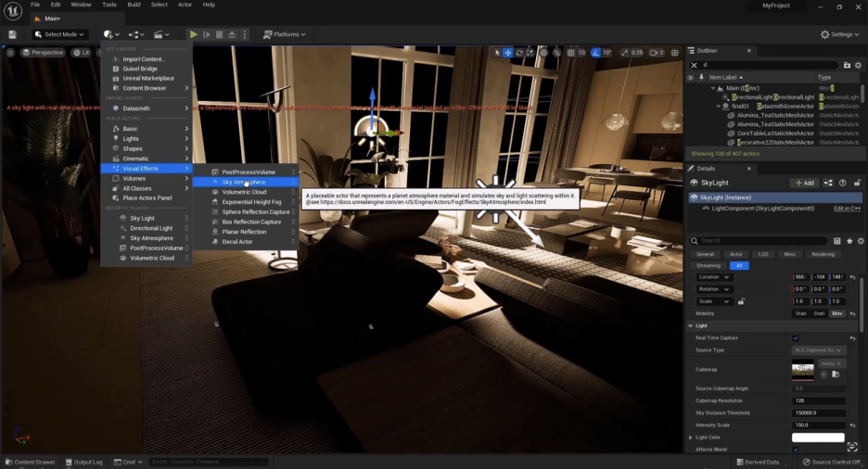The height and width of the screenshot is (469, 868).
Task: Open the Perspective view dropdown
Action: click(x=43, y=53)
